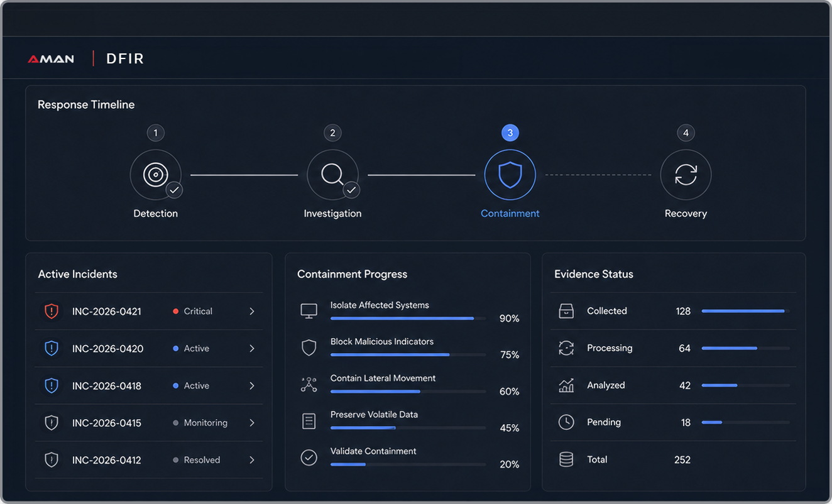Open incident INC-2026-0415 link
This screenshot has width=832, height=504.
click(x=106, y=423)
